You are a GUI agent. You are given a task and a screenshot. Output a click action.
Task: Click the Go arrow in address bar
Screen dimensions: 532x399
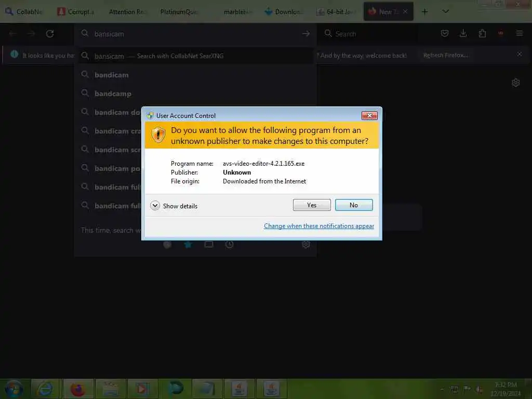[306, 34]
